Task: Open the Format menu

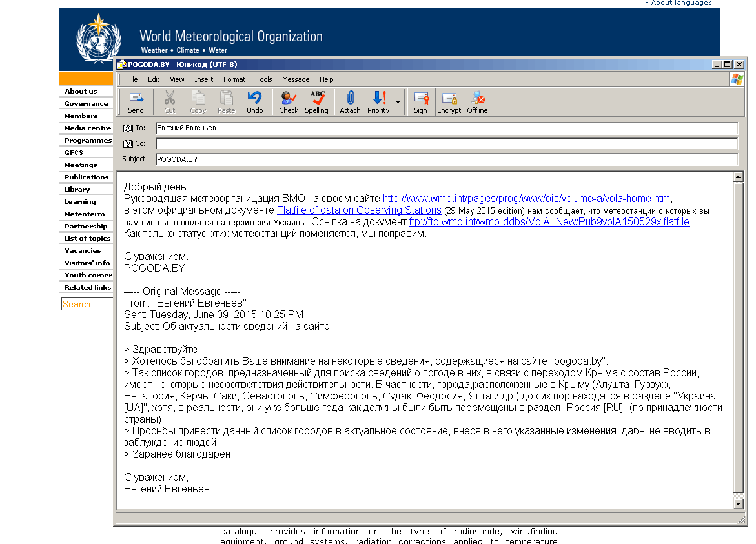Action: coord(234,79)
